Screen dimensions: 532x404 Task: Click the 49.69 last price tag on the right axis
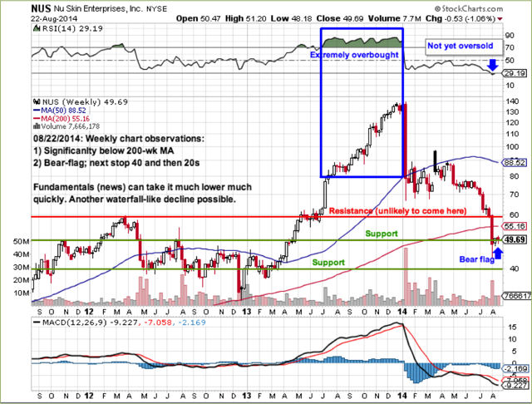[515, 239]
